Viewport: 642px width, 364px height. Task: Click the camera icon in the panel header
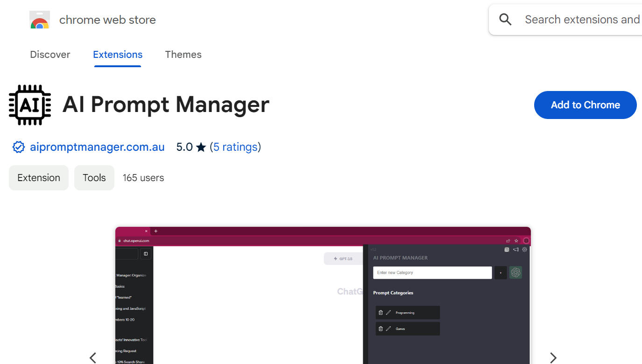coord(507,250)
